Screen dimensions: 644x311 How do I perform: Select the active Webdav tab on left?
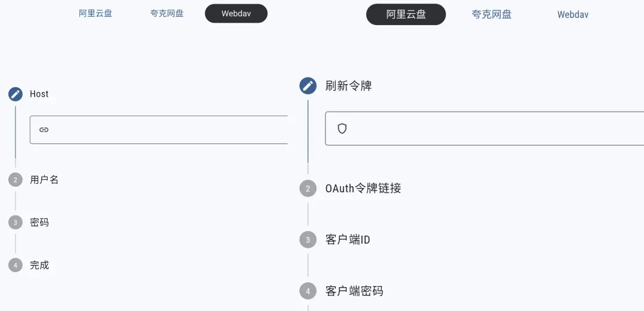coord(236,14)
